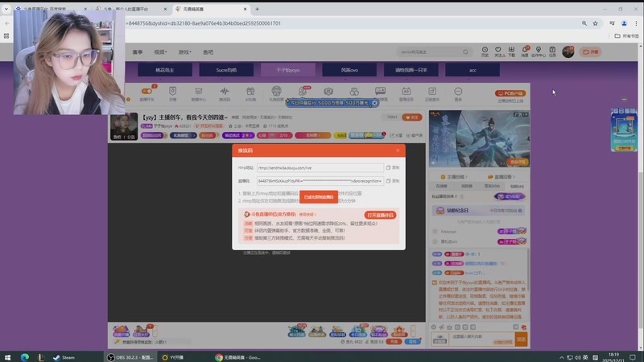Click the PC客户端 button

510,93
